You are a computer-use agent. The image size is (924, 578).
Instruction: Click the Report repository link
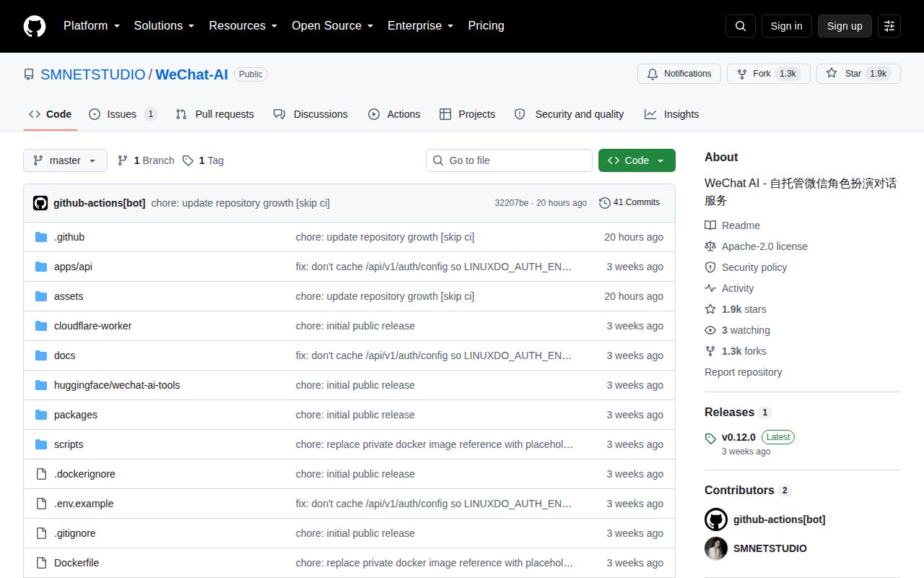point(744,372)
